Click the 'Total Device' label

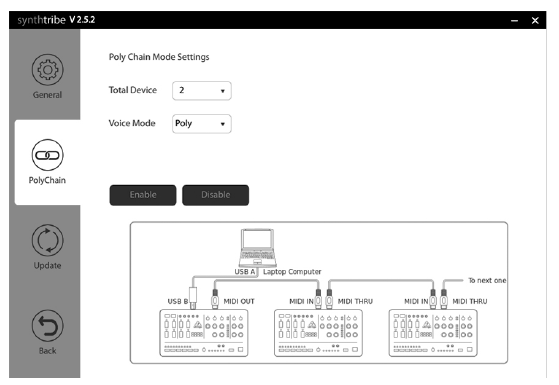click(x=133, y=90)
